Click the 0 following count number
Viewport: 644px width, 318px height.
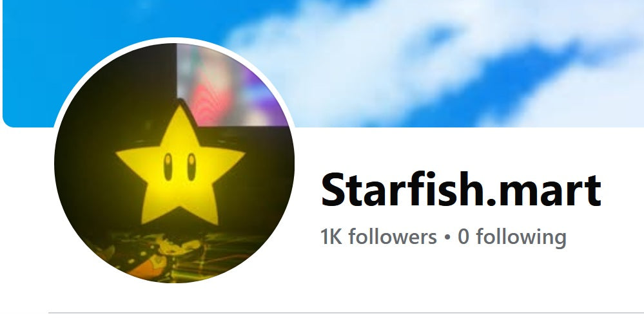pos(463,237)
